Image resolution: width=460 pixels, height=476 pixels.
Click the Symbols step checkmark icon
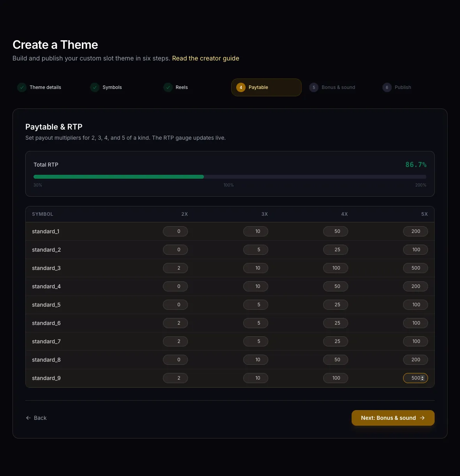(x=95, y=87)
